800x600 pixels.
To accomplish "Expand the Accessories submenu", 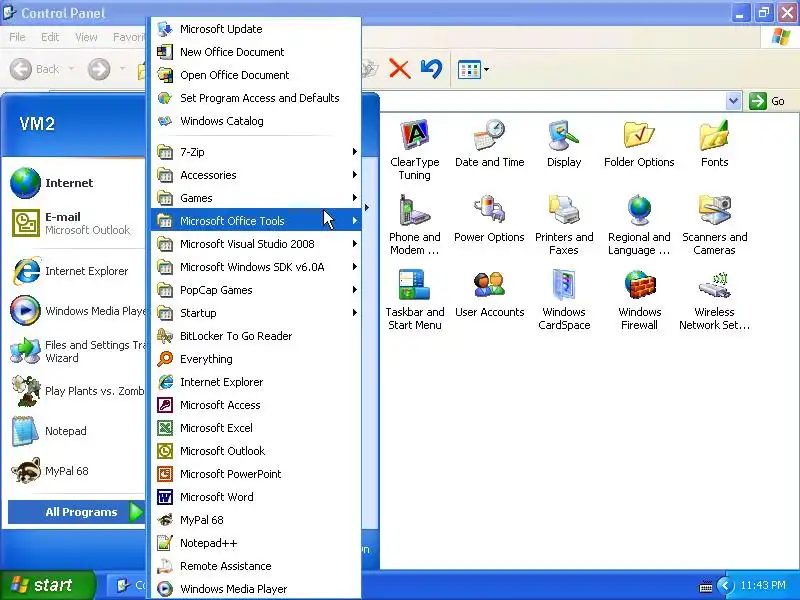I will coord(256,174).
